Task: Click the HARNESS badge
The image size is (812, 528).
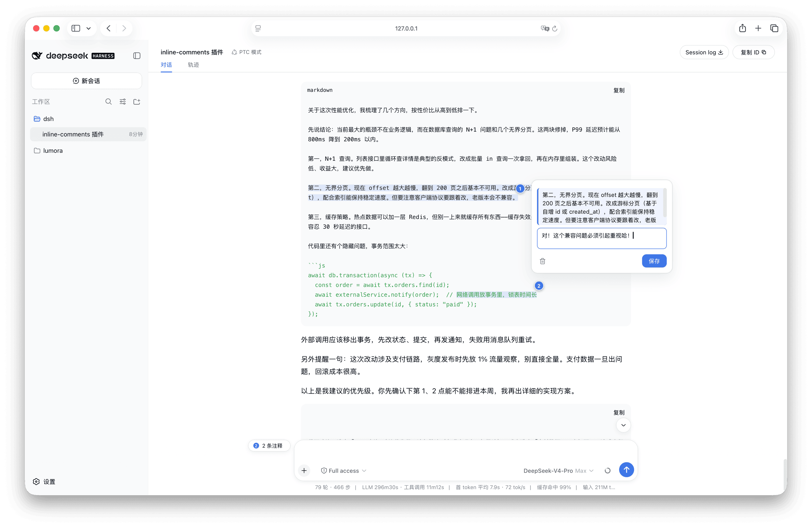Action: 103,56
